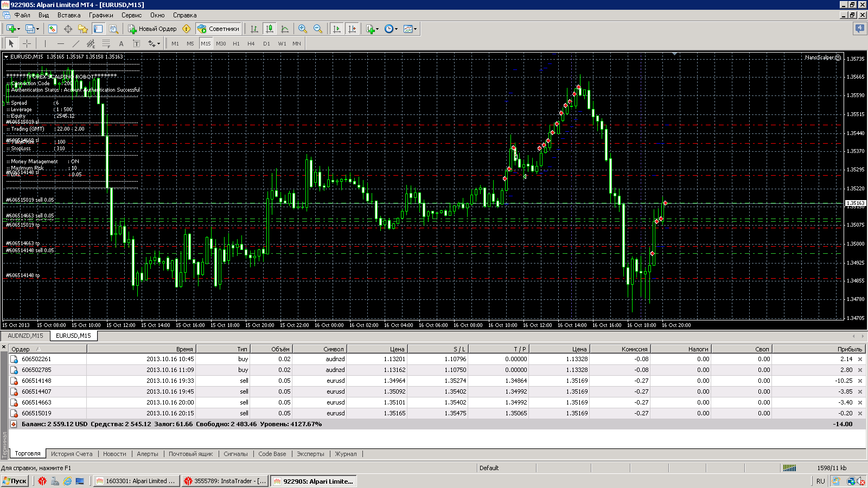Toggle the Data Window crosshair icon
Image resolution: width=868 pixels, height=488 pixels.
coord(68,29)
